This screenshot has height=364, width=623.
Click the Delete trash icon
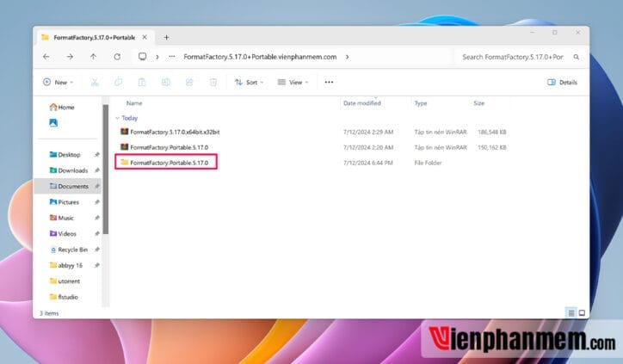[213, 83]
